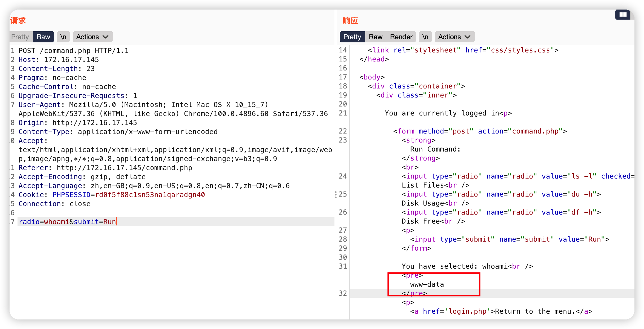Click the POST /command.php request line

[73, 51]
